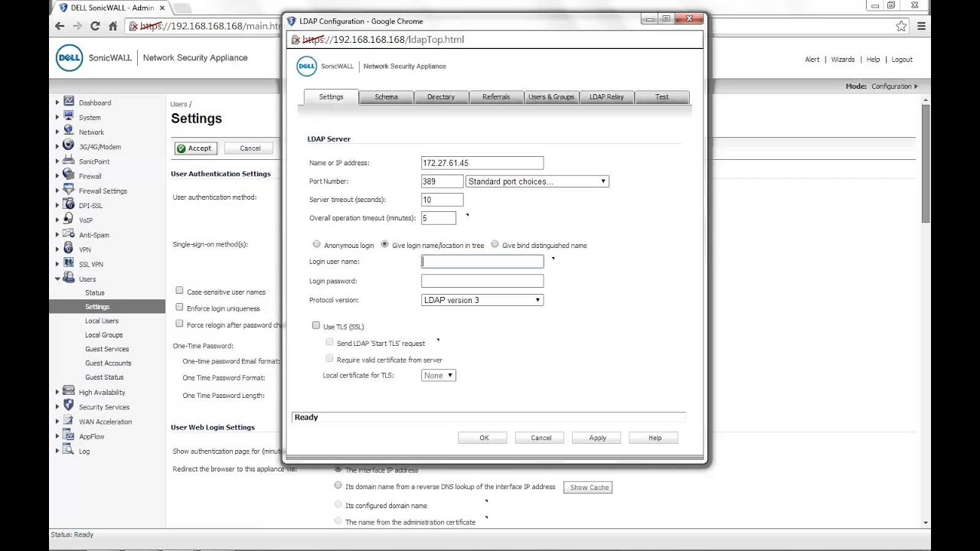Open the VPN sidebar icon

click(69, 249)
